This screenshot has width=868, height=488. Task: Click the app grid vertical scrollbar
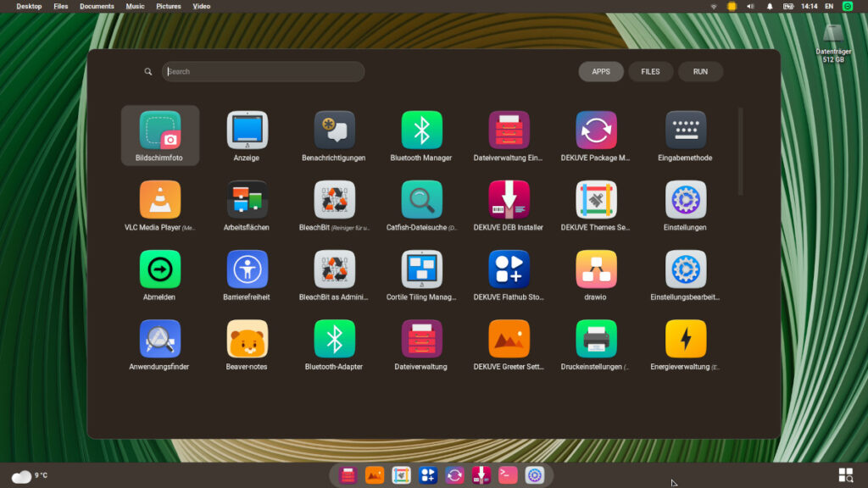coord(740,151)
